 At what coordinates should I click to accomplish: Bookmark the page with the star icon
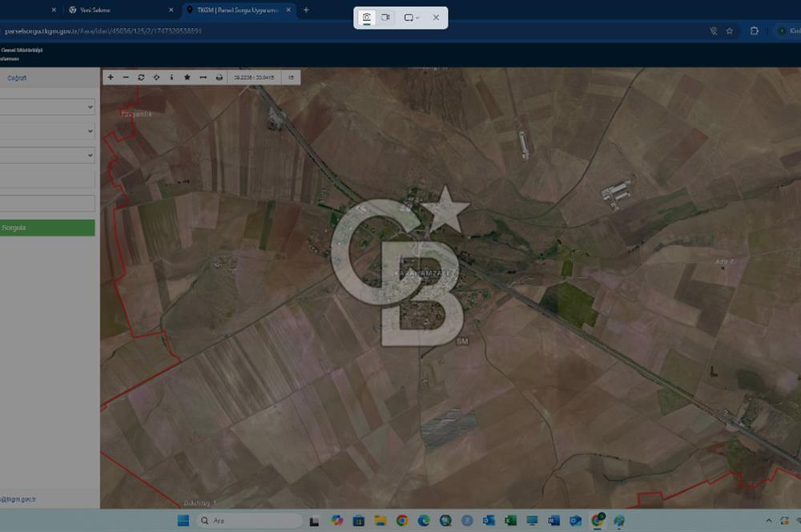[x=730, y=31]
